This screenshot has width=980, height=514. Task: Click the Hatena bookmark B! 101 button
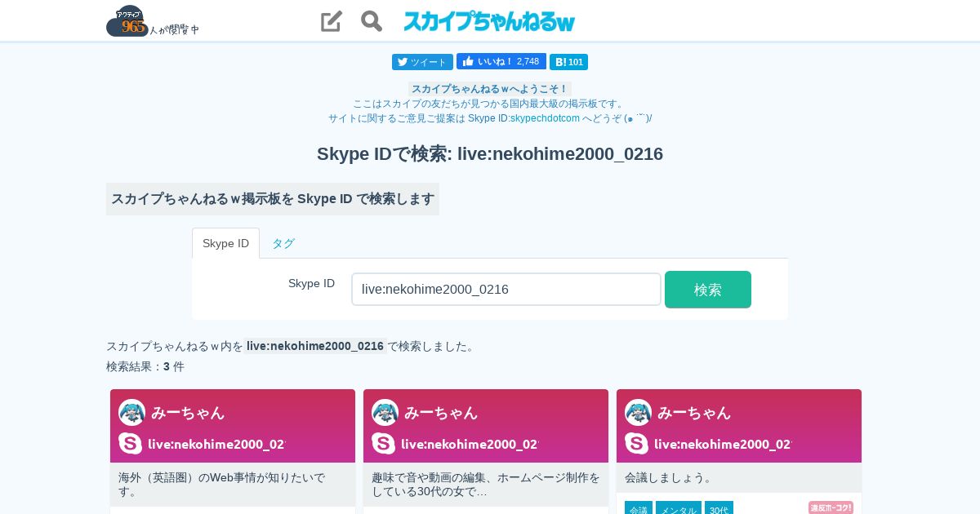(x=568, y=62)
